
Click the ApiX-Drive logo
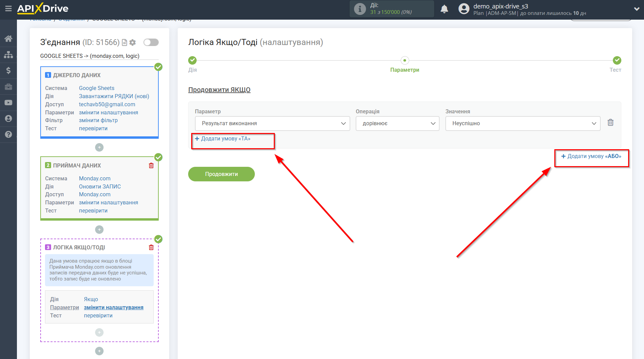(43, 8)
